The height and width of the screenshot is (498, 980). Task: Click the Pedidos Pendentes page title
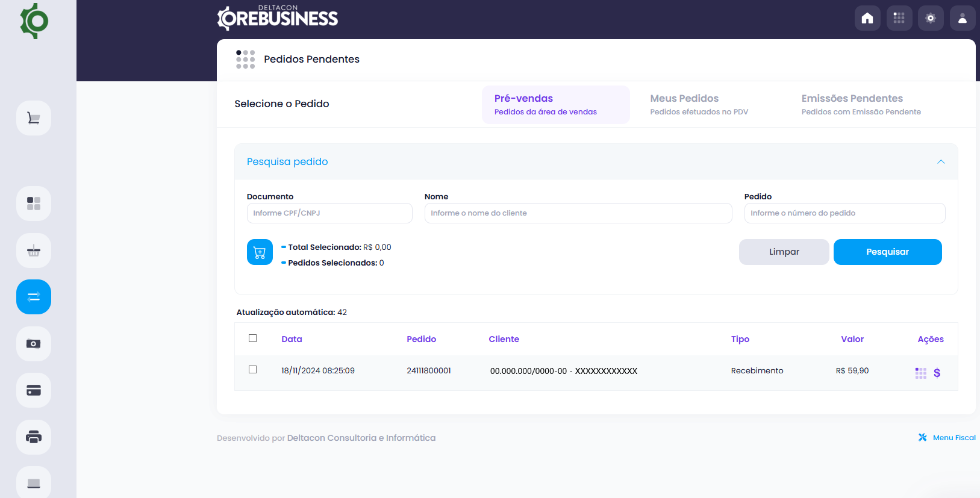click(x=311, y=59)
